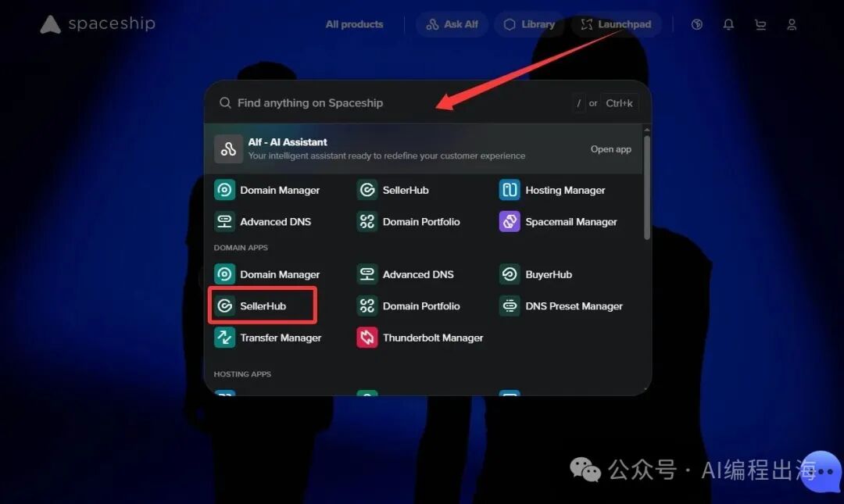
Task: Open Advanced DNS icon under Domain Apps
Action: point(367,274)
